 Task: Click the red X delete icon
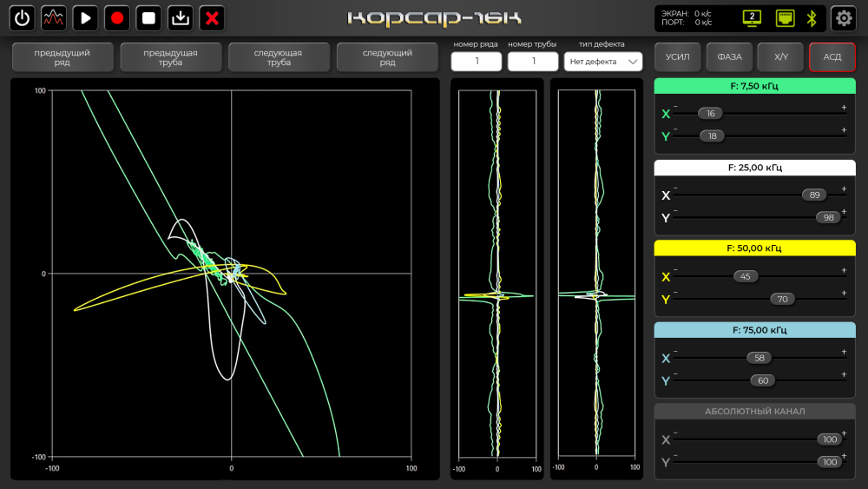tap(212, 17)
